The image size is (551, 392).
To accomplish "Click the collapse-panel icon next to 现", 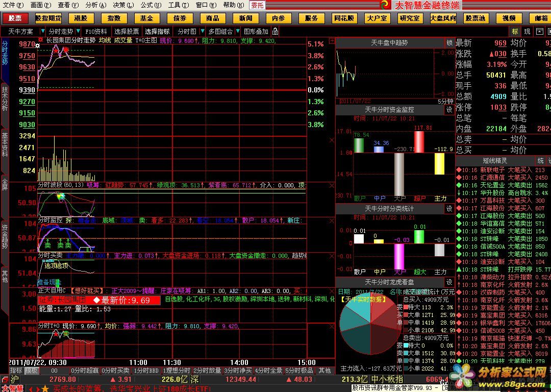I will coord(539,31).
